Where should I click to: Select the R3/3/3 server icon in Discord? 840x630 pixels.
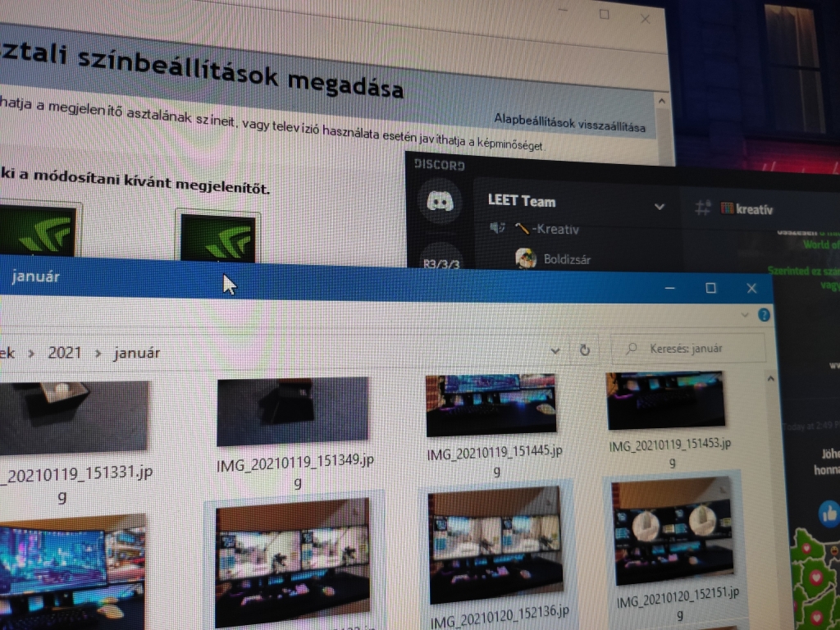[440, 262]
